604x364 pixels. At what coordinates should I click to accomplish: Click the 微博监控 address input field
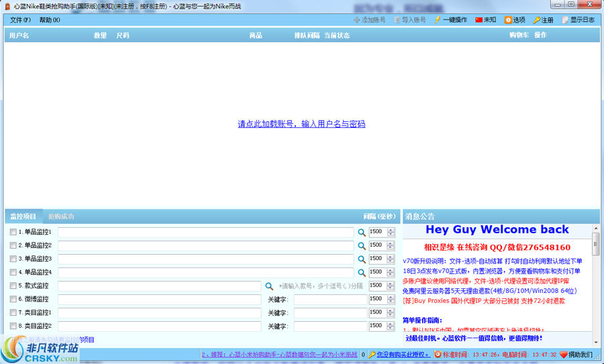coord(160,300)
